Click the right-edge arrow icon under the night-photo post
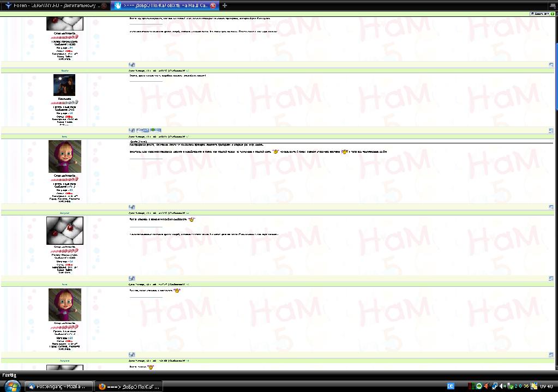This screenshot has height=392, width=558. click(551, 131)
